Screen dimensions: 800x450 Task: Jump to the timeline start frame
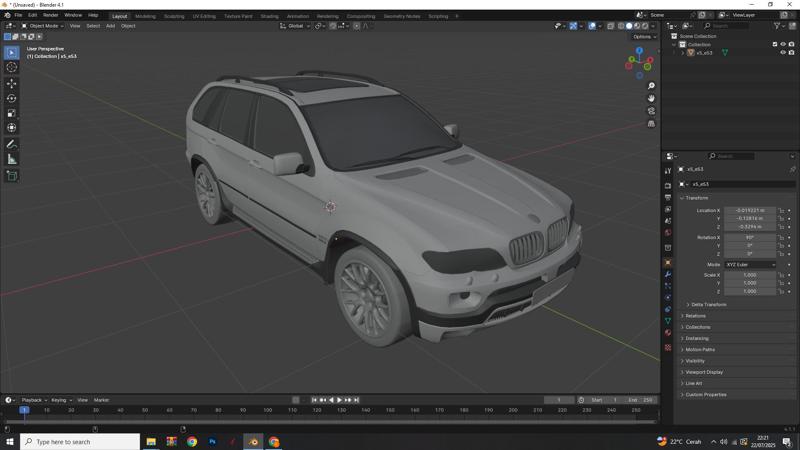314,400
